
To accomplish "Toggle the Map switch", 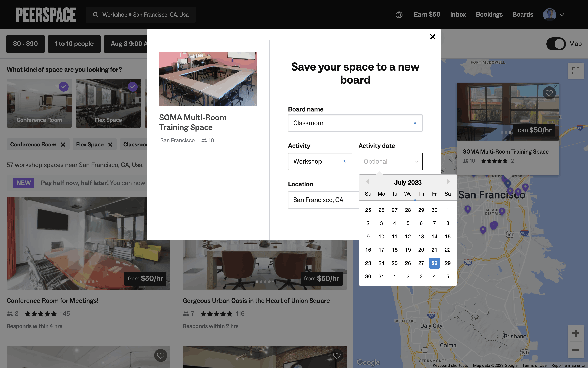I will 556,44.
